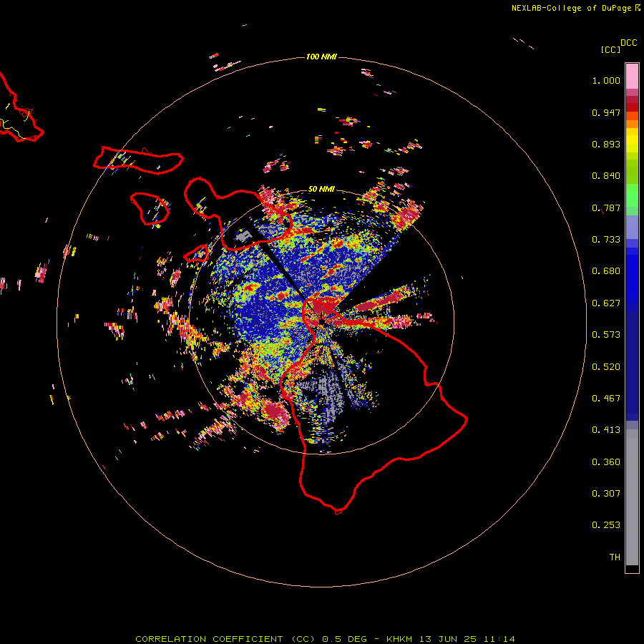Click the 0.680 color scale value
The width and height of the screenshot is (644, 644).
606,271
